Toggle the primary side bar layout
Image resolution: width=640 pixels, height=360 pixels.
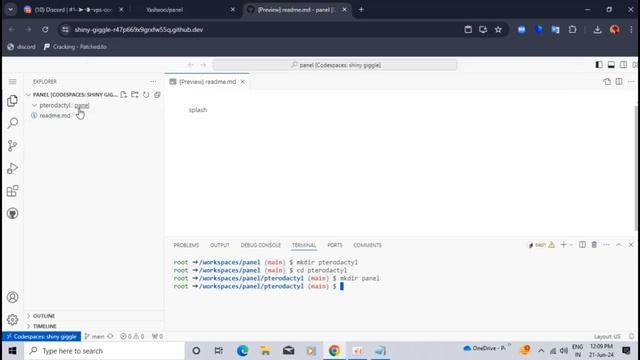(599, 65)
